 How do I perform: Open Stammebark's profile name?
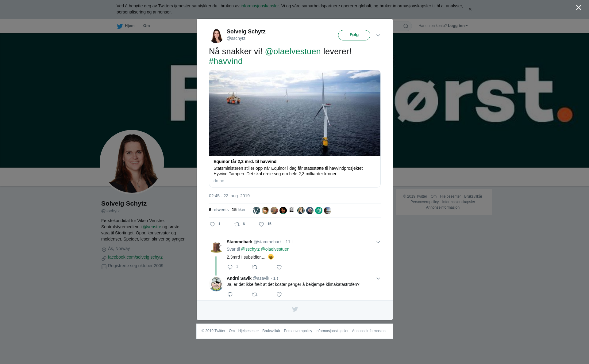click(x=240, y=242)
